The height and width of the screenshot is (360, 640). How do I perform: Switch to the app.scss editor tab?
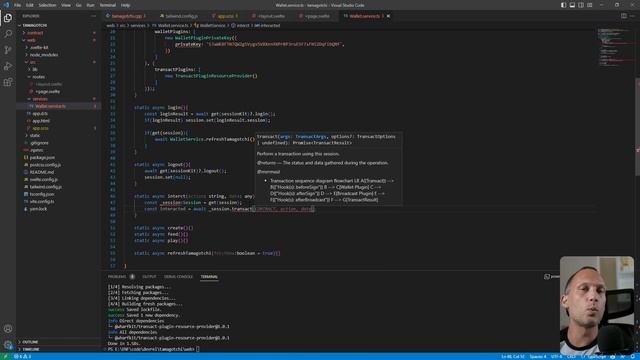226,16
